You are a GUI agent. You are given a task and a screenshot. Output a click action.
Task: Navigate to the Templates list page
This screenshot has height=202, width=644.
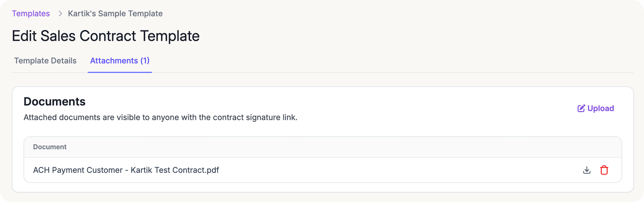point(31,13)
